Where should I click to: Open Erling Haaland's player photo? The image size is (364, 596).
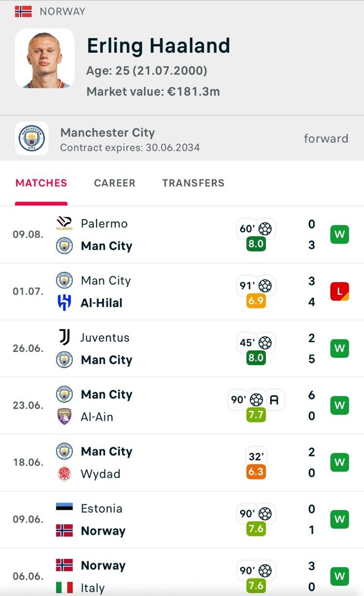tap(45, 58)
